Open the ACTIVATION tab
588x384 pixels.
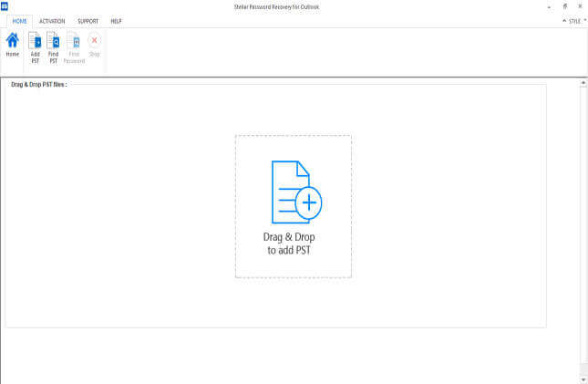52,21
